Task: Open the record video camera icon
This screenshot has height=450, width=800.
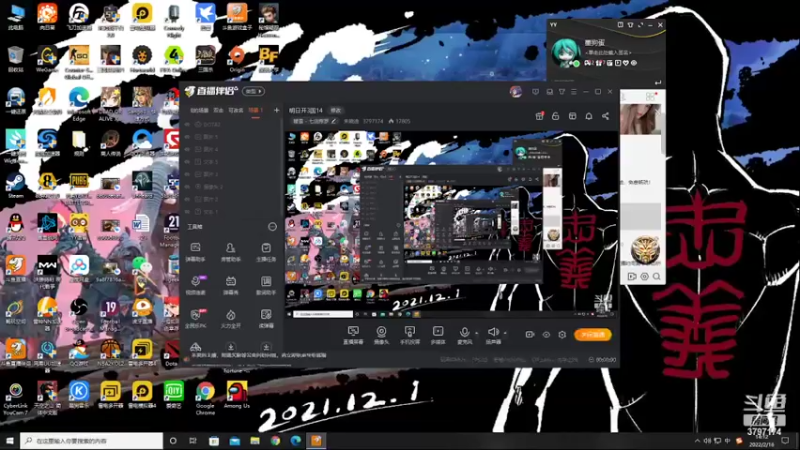Action: 530,335
